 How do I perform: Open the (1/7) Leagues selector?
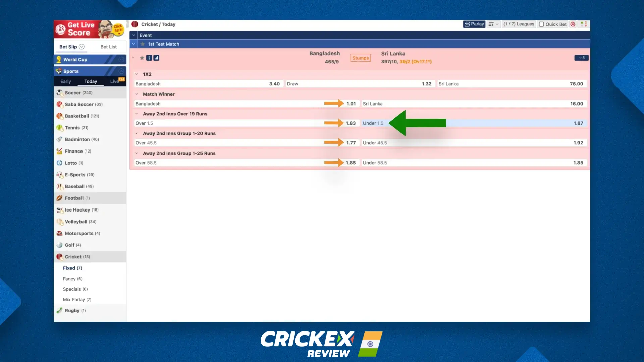point(519,24)
